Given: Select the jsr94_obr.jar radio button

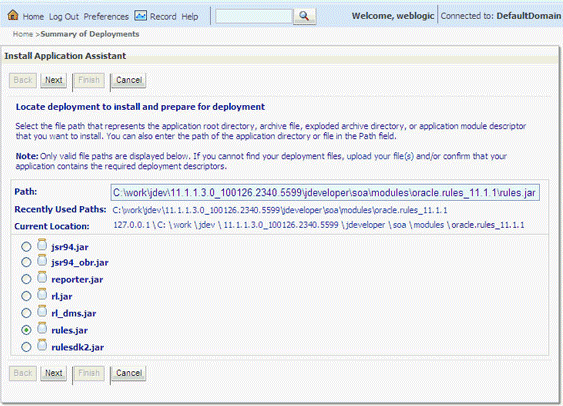Looking at the screenshot, I should click(26, 262).
